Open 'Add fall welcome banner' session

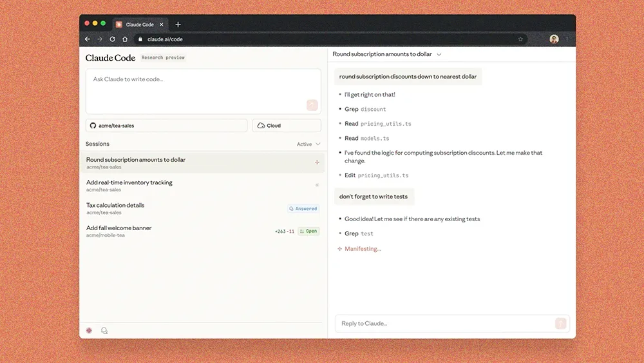point(203,231)
